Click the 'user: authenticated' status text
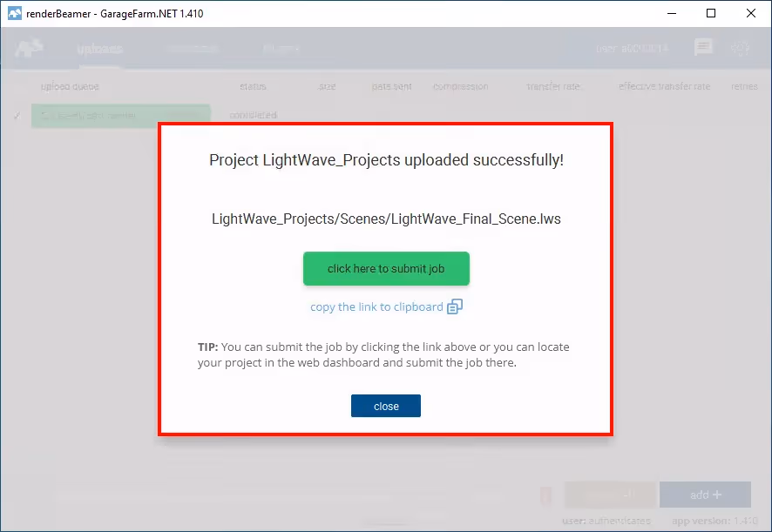This screenshot has height=532, width=772. click(606, 521)
